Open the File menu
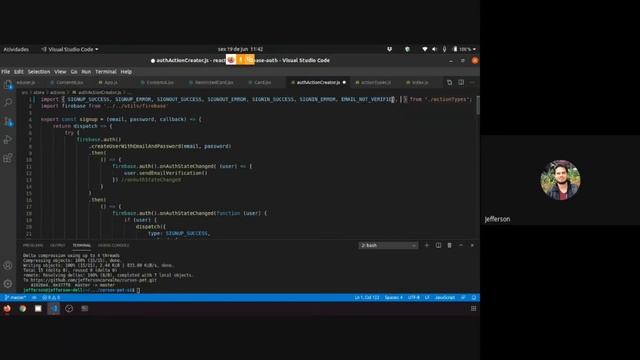 coord(6,71)
